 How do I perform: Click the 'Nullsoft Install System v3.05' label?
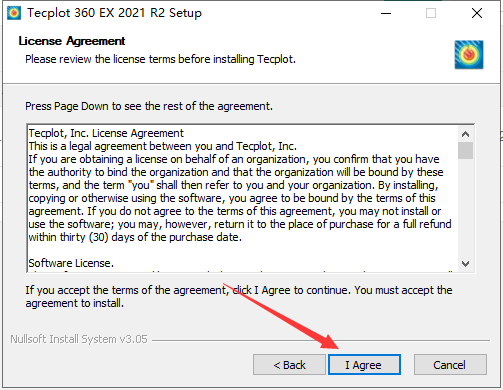[x=79, y=339]
